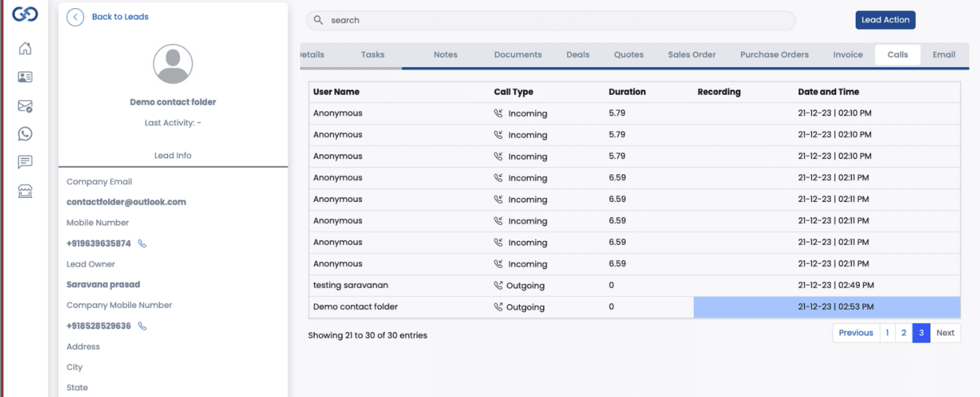Open the chat message icon in sidebar
Viewport: 980px width, 397px height.
tap(25, 162)
